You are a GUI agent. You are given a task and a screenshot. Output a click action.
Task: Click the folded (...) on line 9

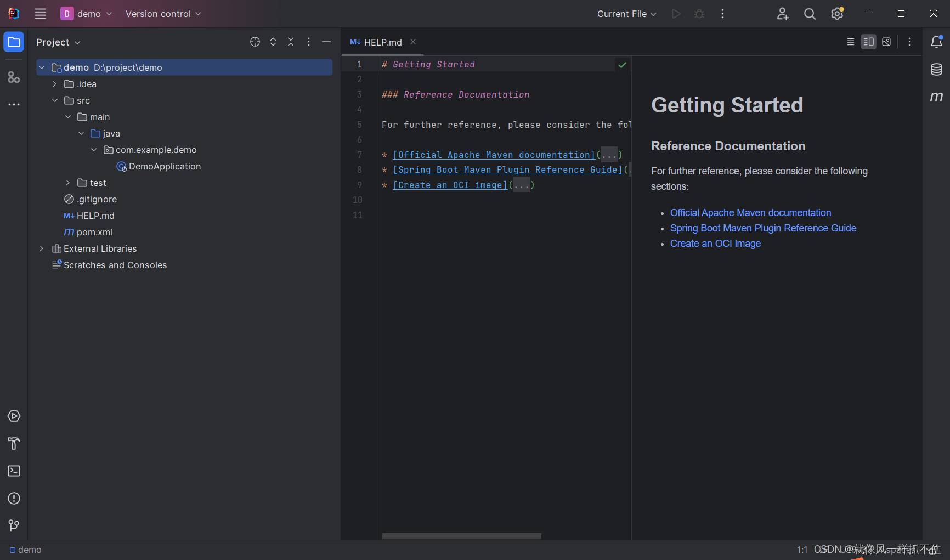[x=522, y=185]
